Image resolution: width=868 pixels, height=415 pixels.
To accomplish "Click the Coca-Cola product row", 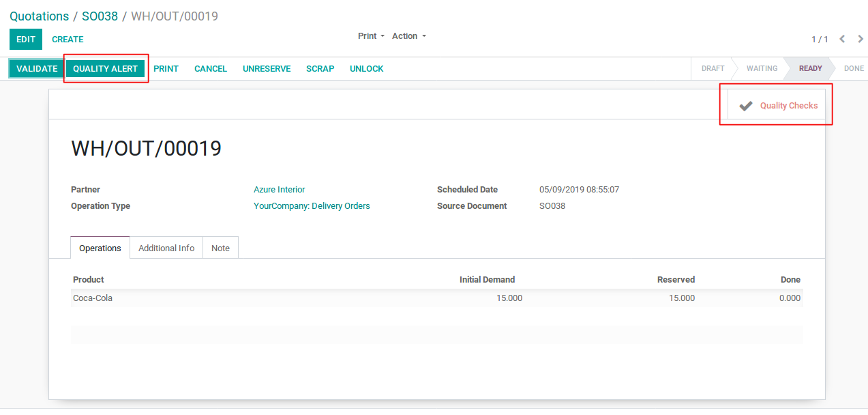I will point(437,298).
